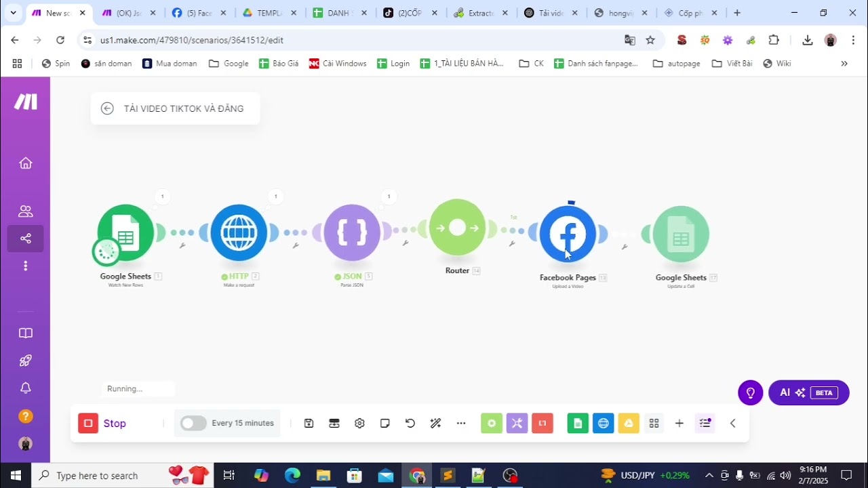868x488 pixels.
Task: Click wrench before Google Sheets Update a Cell
Action: (x=625, y=247)
